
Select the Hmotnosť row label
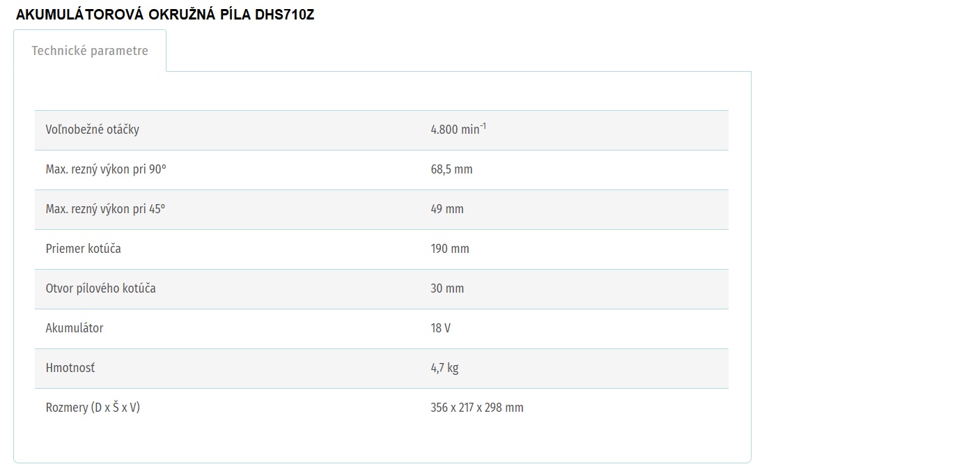tap(70, 368)
